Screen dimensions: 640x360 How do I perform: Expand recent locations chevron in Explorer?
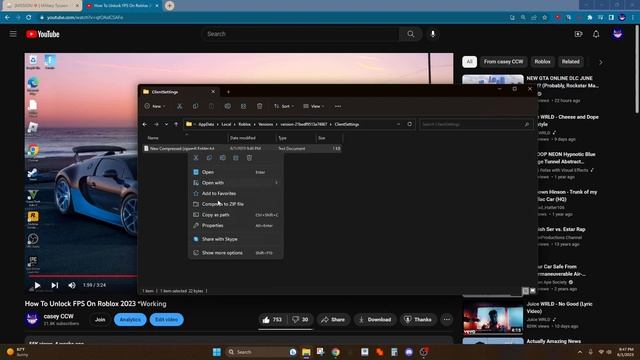click(166, 124)
